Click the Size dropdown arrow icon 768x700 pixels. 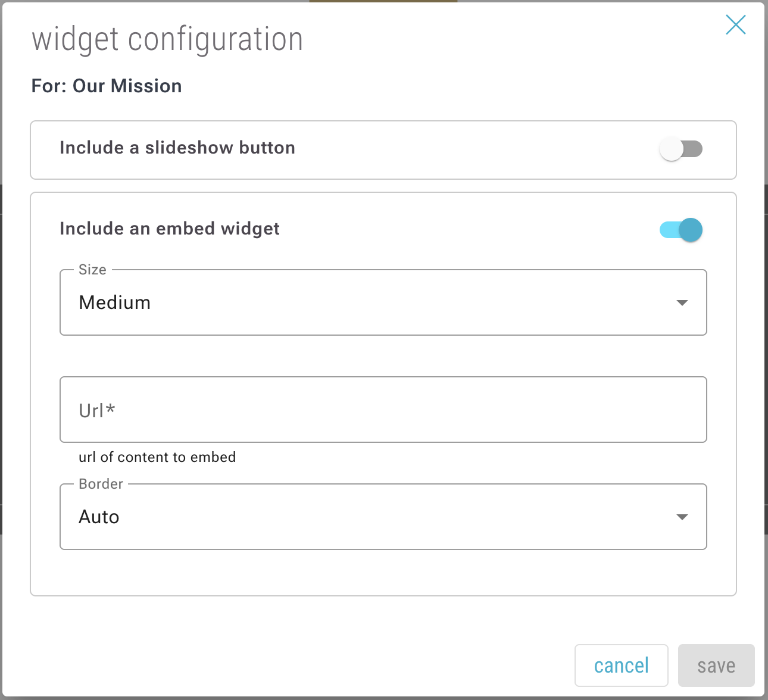(x=682, y=303)
